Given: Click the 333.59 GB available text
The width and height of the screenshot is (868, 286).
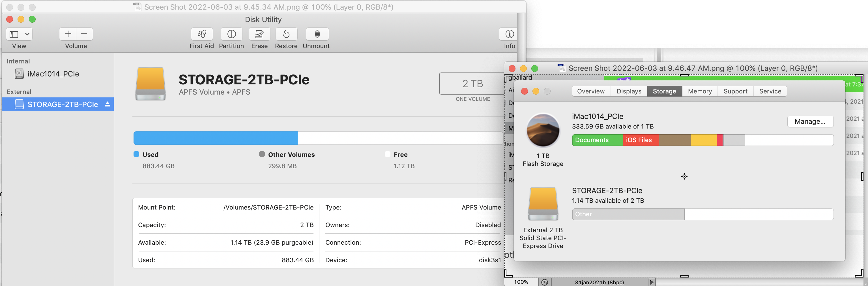Looking at the screenshot, I should (x=613, y=127).
